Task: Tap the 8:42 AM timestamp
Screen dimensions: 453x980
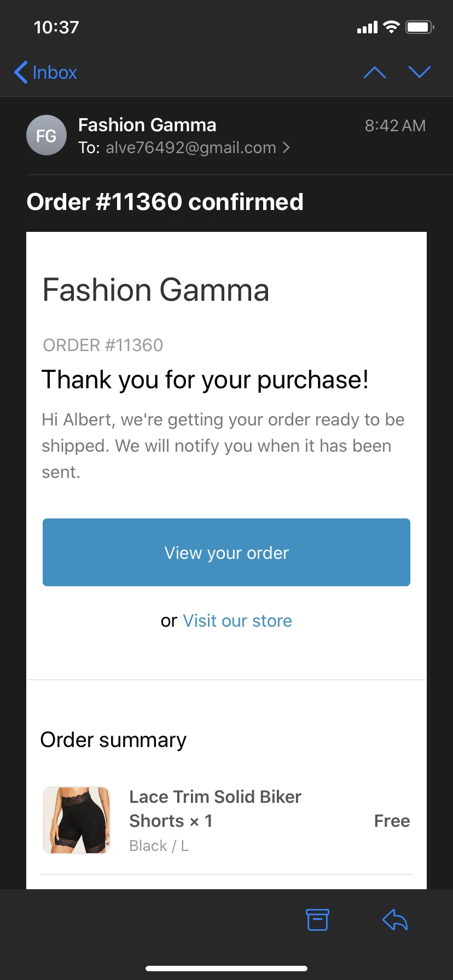Action: pos(395,126)
